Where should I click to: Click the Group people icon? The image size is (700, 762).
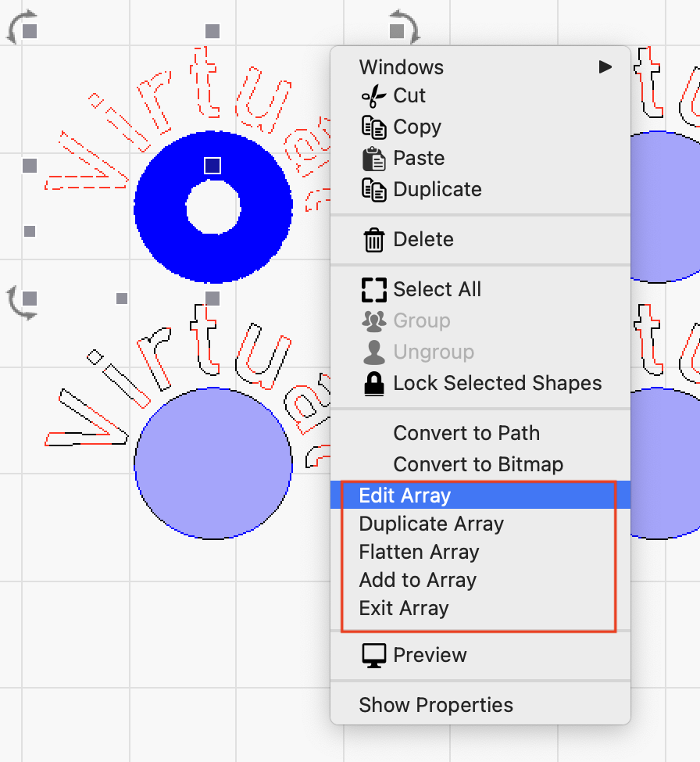click(x=374, y=320)
